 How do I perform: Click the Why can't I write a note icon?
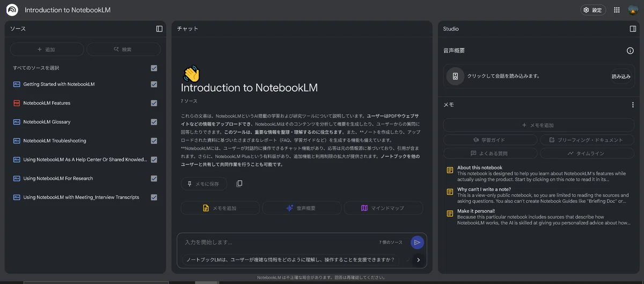pos(450,192)
